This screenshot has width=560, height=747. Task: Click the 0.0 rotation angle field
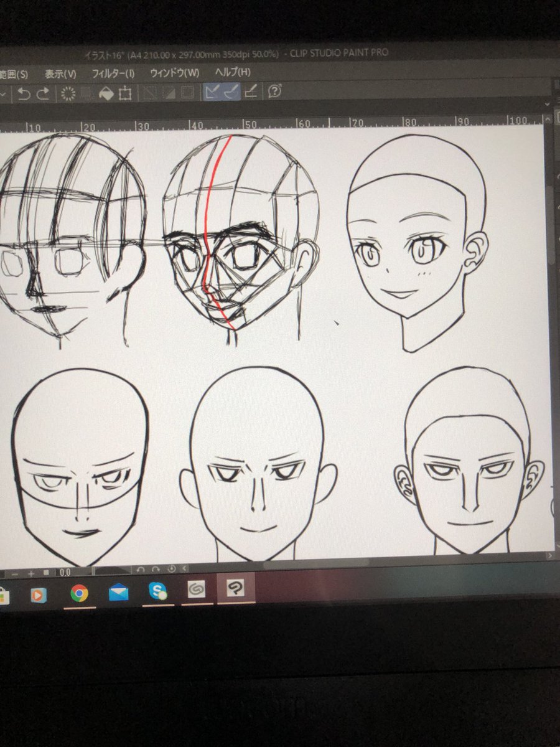tap(65, 573)
